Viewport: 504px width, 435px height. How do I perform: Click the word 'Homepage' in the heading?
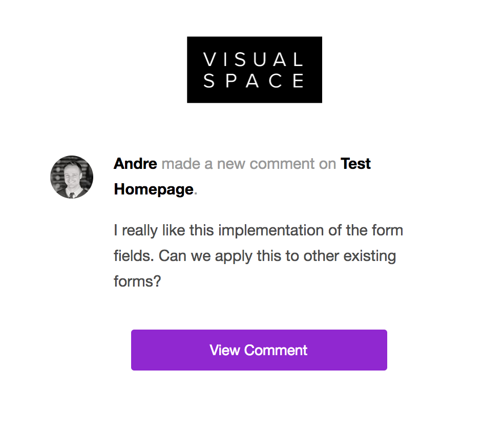[x=153, y=189]
